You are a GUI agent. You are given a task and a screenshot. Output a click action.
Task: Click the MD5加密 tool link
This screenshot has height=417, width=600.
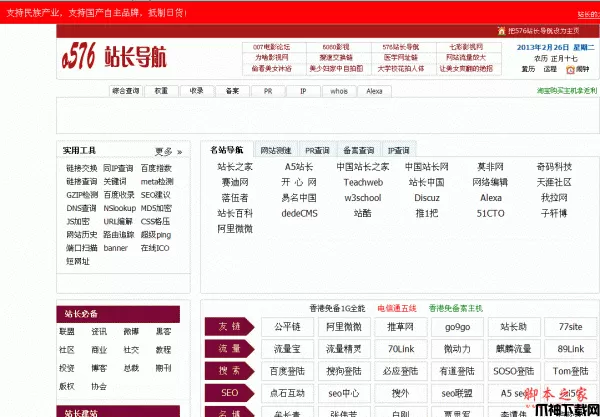click(x=156, y=208)
